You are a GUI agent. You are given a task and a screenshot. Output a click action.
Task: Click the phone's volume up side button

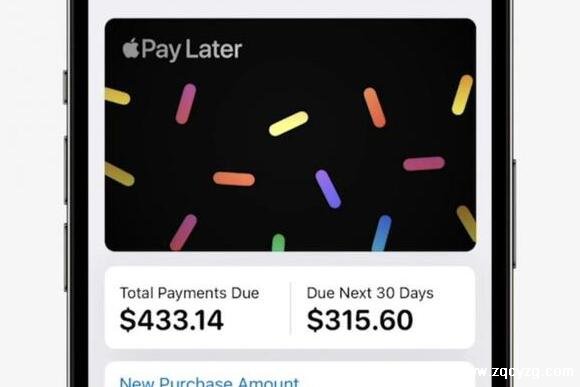pyautogui.click(x=66, y=169)
